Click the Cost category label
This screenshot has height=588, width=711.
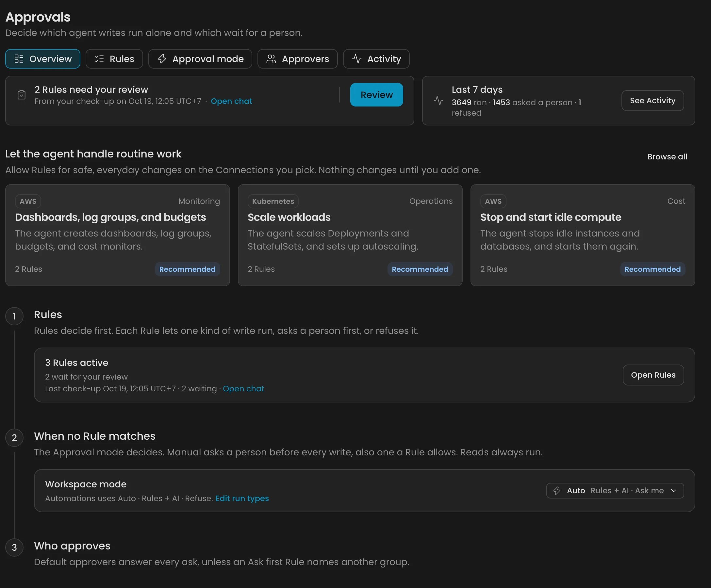tap(676, 201)
